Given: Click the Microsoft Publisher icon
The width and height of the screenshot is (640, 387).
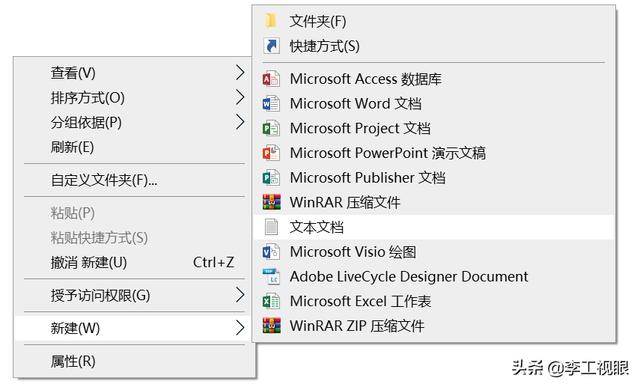Looking at the screenshot, I should [x=271, y=178].
